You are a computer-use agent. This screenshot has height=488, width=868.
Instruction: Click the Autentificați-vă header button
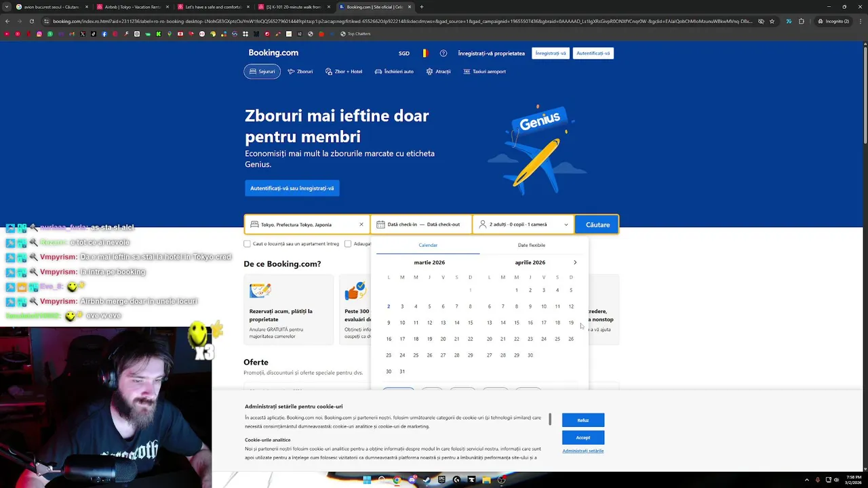(593, 53)
